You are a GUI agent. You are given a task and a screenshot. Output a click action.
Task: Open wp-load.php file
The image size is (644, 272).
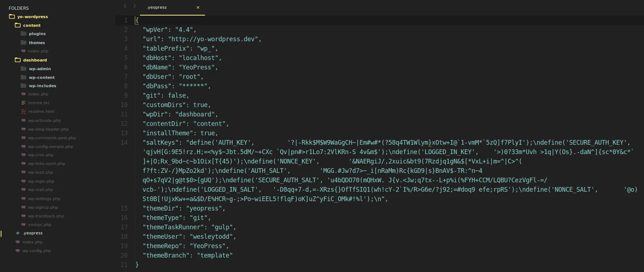(40, 172)
